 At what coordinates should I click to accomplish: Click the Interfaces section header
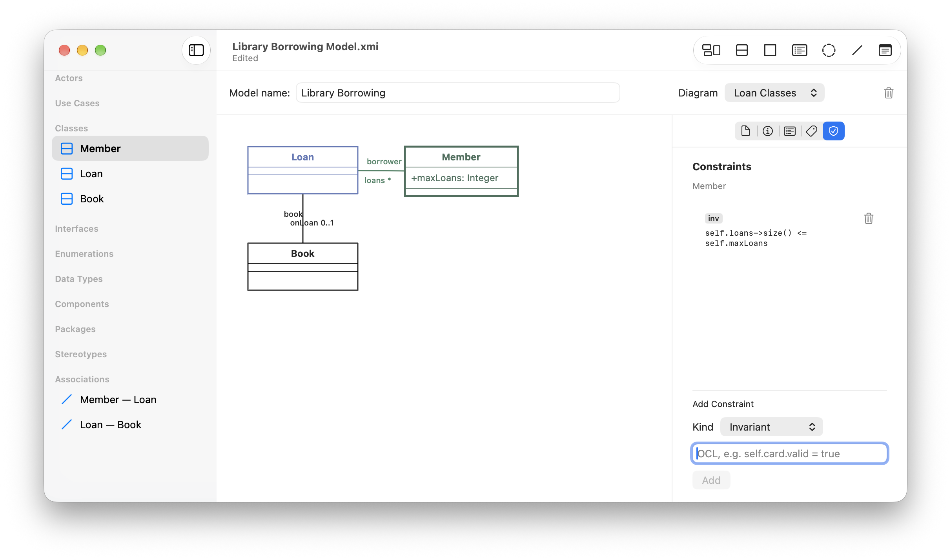(77, 229)
